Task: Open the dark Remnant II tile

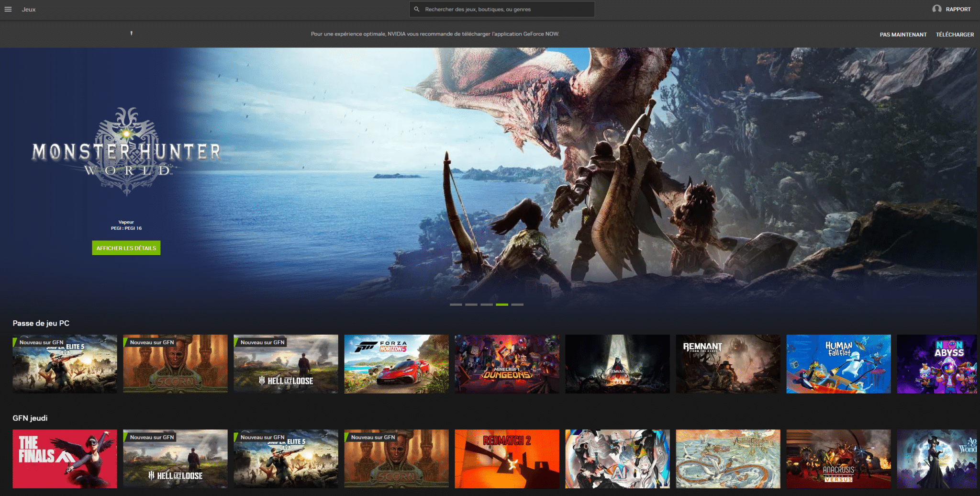Action: coord(617,364)
